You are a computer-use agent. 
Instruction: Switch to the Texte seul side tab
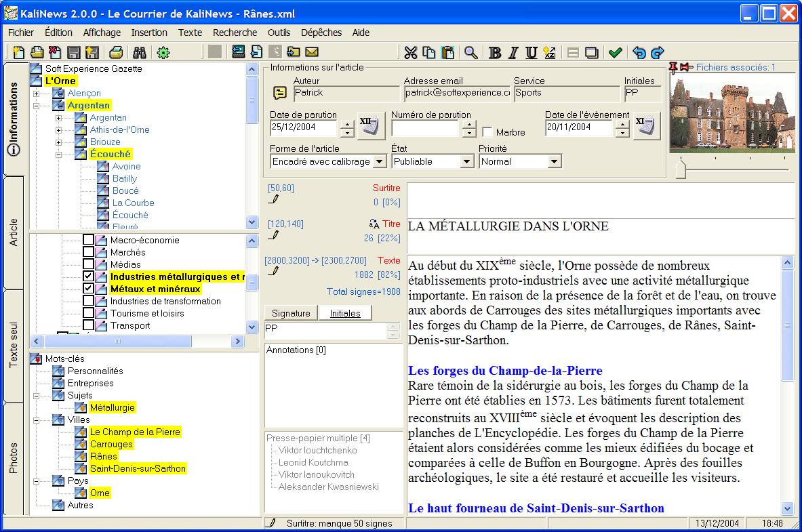point(14,346)
